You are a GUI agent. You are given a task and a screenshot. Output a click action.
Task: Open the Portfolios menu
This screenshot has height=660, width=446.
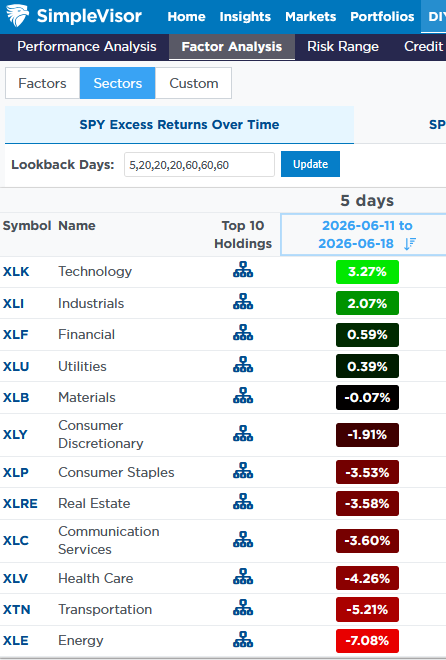382,16
